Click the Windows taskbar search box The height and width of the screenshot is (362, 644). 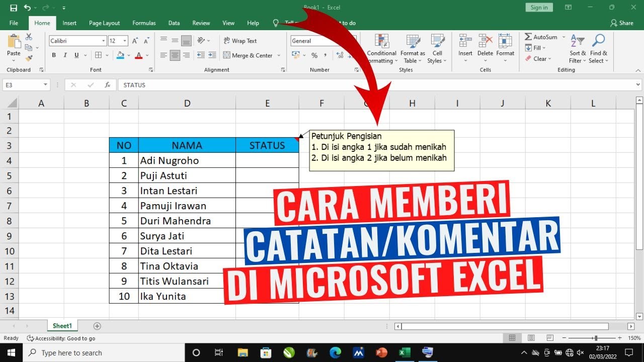[105, 353]
